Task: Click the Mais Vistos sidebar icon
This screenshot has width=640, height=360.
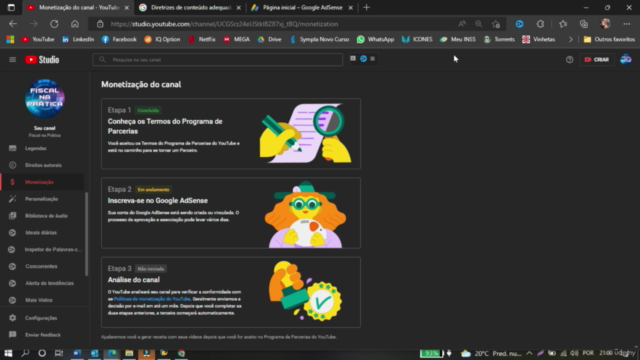Action: pyautogui.click(x=12, y=300)
